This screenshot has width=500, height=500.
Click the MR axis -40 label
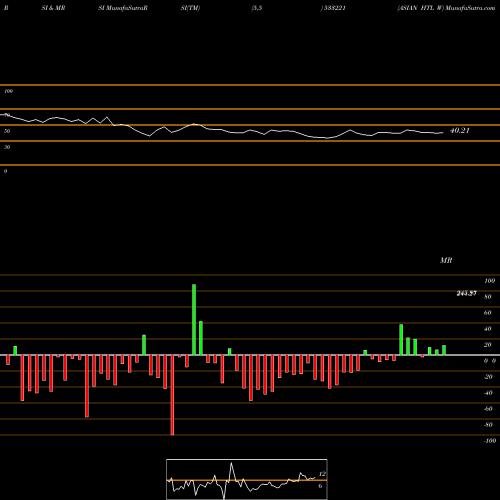click(488, 393)
